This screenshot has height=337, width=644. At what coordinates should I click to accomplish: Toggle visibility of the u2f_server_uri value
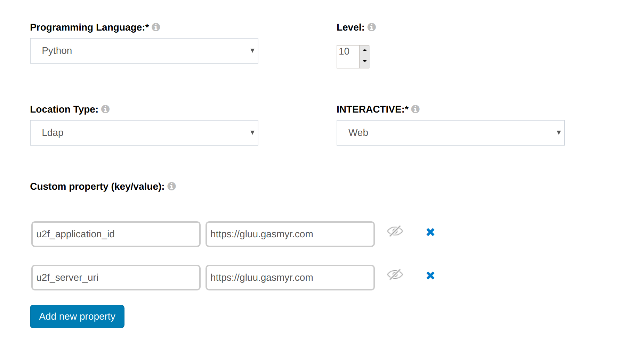[x=395, y=274]
